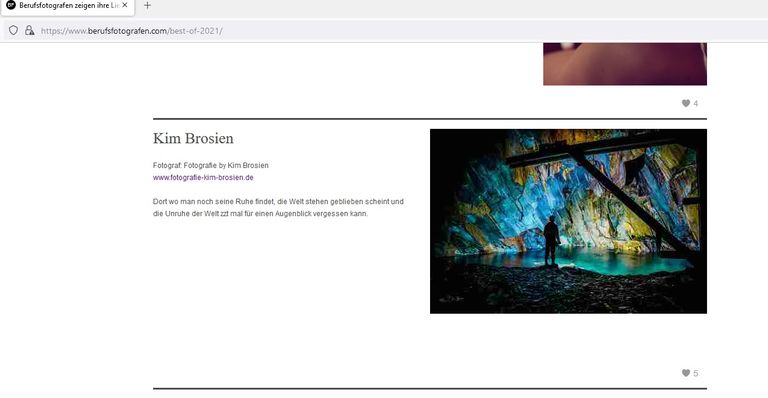768x398 pixels.
Task: Click the like count number 4
Action: point(696,104)
